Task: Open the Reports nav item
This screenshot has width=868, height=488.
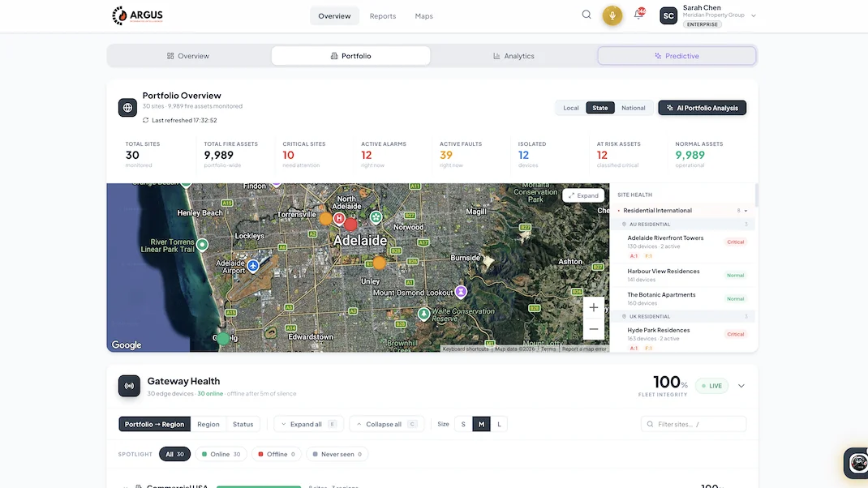Action: pyautogui.click(x=383, y=16)
